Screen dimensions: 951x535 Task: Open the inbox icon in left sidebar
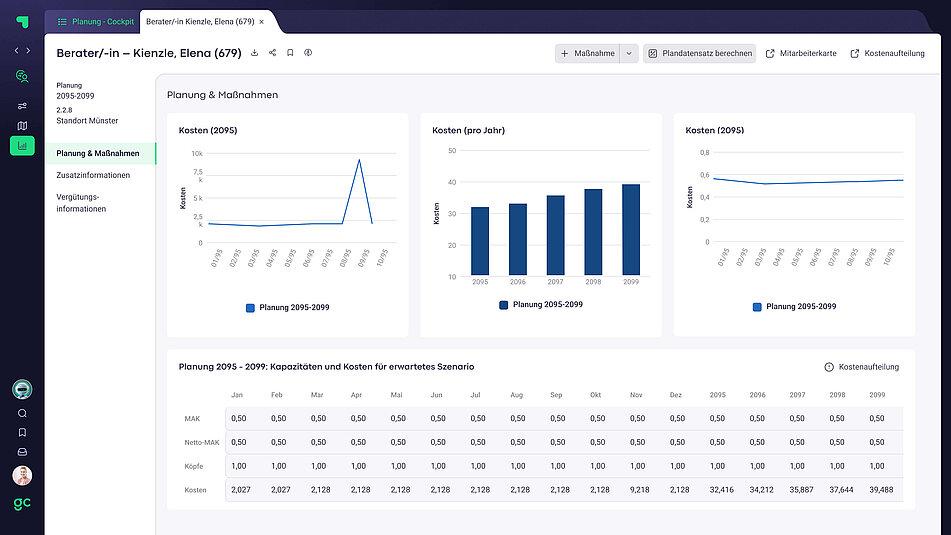click(22, 452)
